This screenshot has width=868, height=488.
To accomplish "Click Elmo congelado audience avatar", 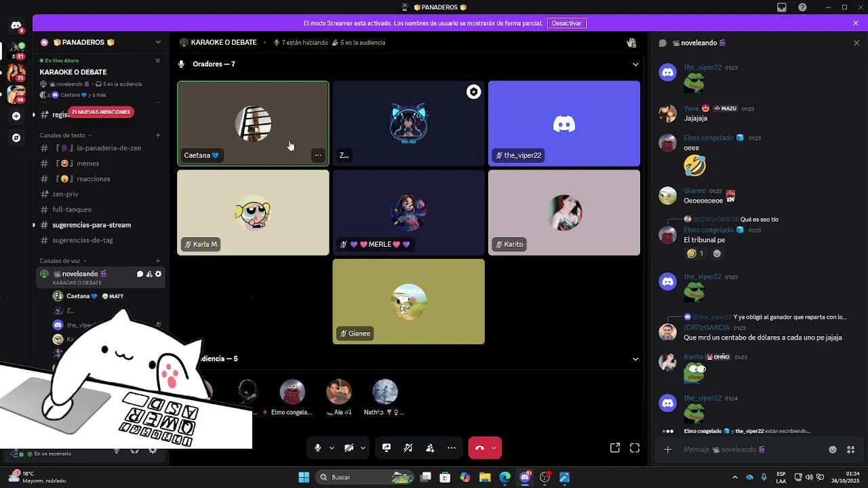I will [x=292, y=392].
